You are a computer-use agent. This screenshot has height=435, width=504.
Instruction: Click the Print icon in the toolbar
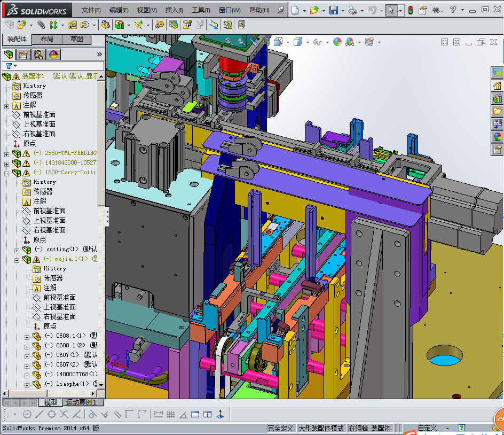click(x=352, y=10)
